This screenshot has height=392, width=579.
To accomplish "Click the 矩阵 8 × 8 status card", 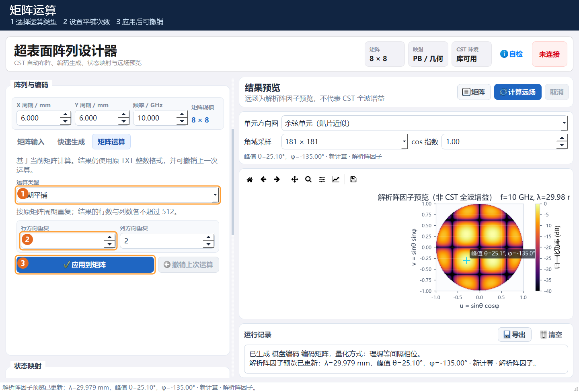I will [384, 54].
